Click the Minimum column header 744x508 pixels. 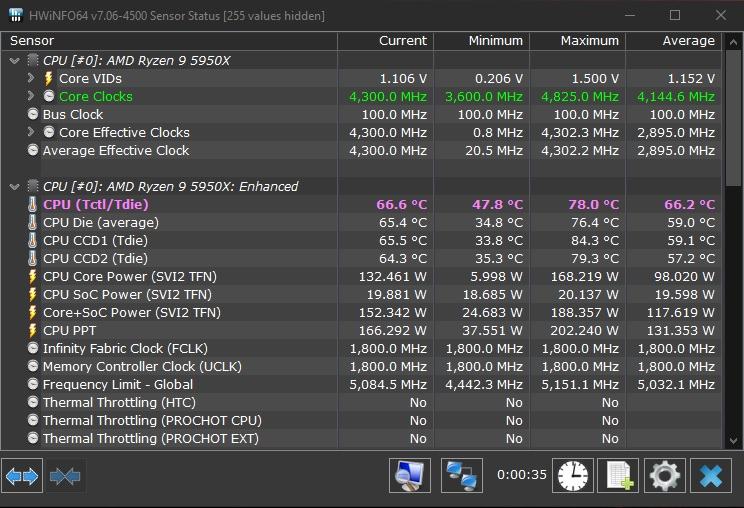(482, 41)
